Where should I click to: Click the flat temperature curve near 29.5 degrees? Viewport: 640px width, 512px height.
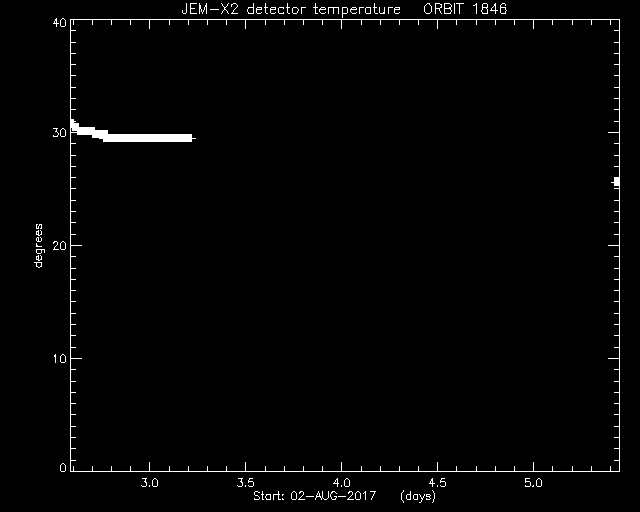(x=148, y=138)
